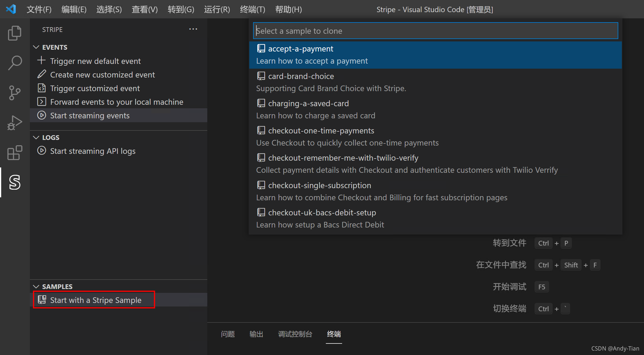Click Trigger new default event
The height and width of the screenshot is (355, 644).
tap(95, 61)
